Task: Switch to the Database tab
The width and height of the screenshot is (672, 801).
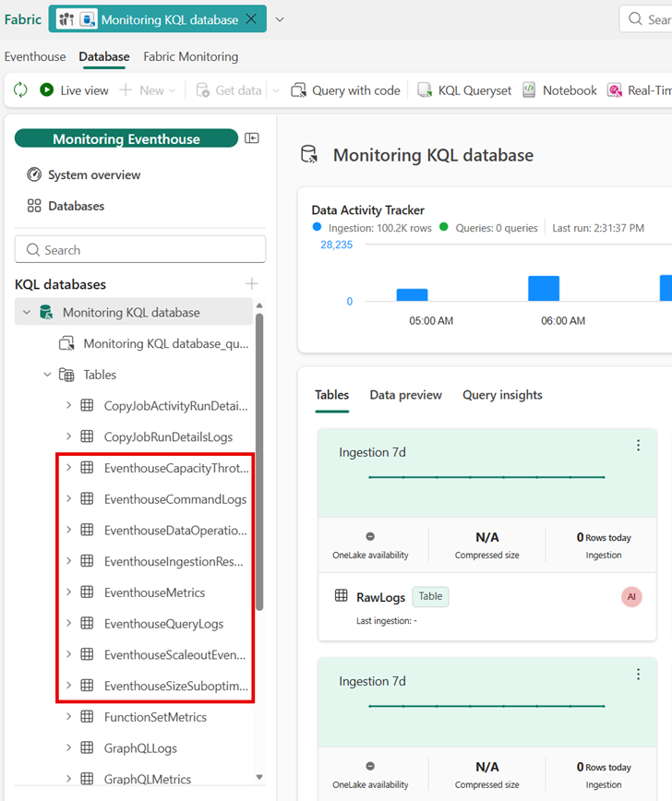Action: pyautogui.click(x=104, y=56)
